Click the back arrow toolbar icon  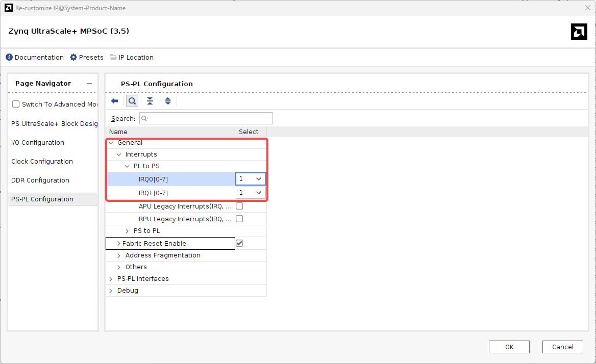click(114, 101)
